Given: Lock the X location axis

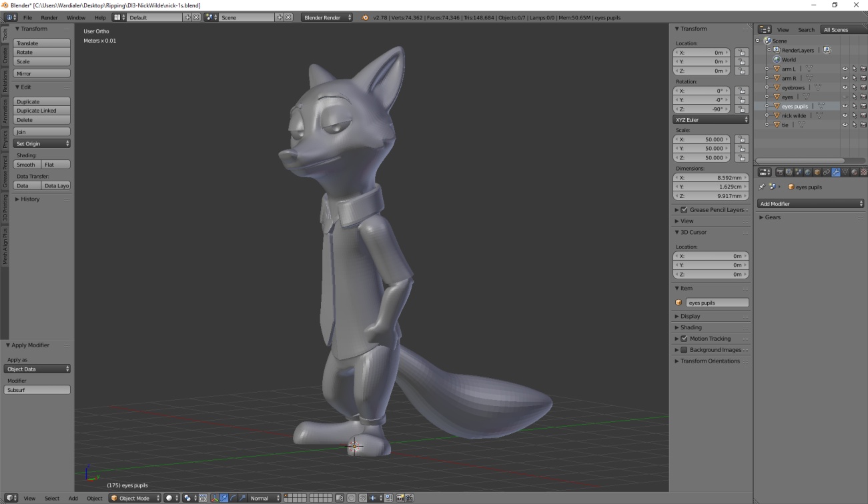Looking at the screenshot, I should coord(741,53).
